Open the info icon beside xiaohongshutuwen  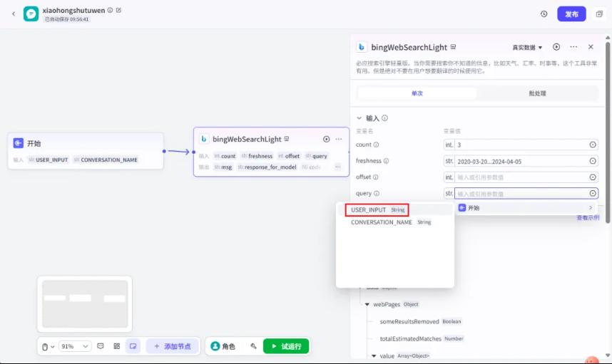point(110,10)
